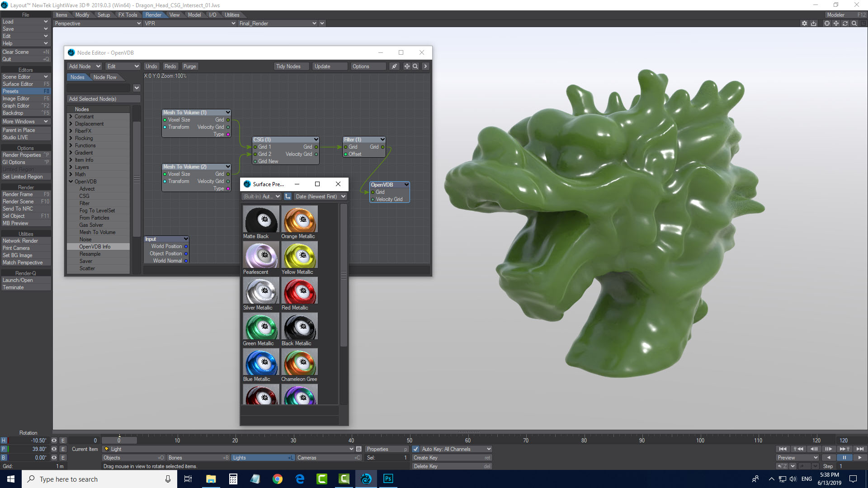Click the go-to-parent-folder icon in Surface Presets
Viewport: 868px width, 488px height.
(x=288, y=197)
